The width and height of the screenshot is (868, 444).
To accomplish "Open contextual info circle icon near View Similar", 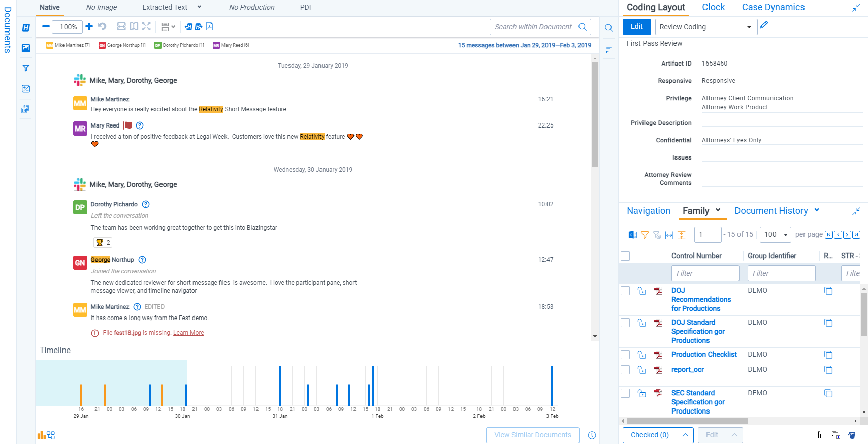I will click(x=592, y=435).
